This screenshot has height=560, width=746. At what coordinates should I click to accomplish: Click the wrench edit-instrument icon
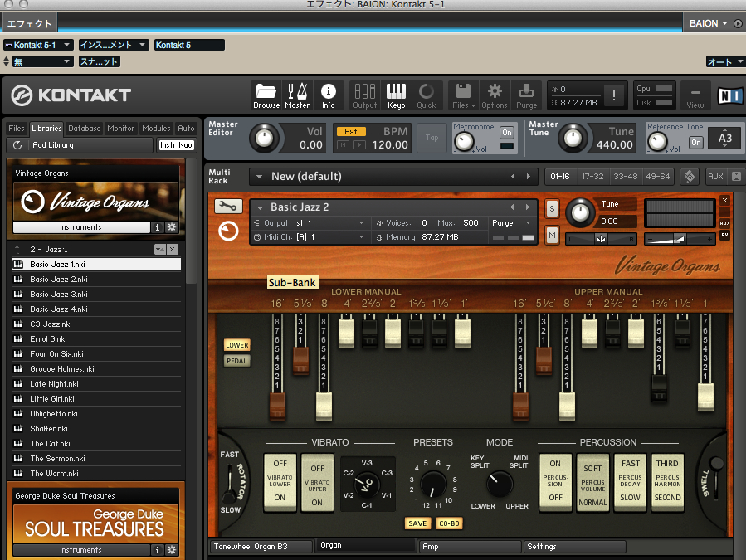pos(228,206)
